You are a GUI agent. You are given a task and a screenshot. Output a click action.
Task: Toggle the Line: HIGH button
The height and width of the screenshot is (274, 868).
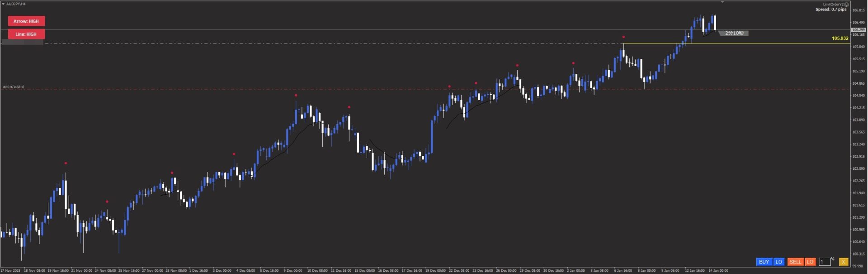tap(26, 34)
